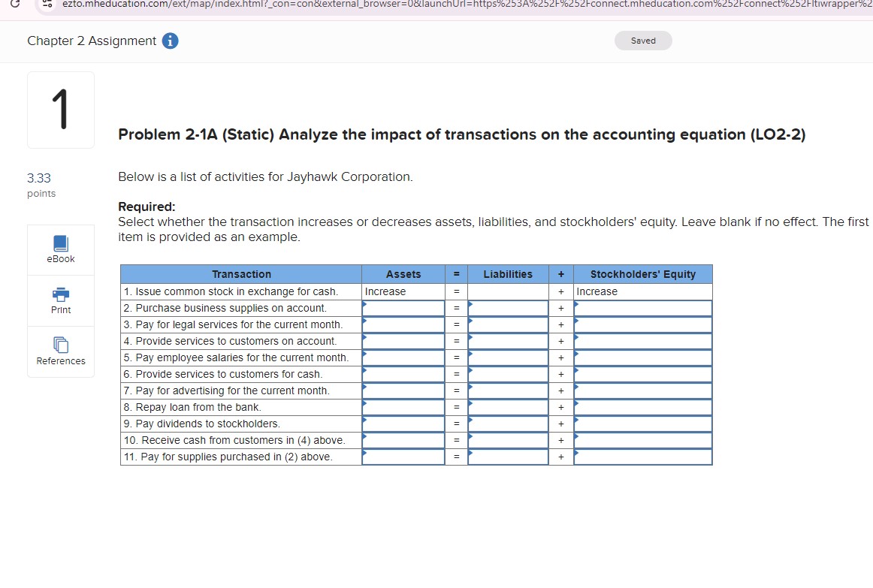
Task: Select the question number 1 box
Action: [x=60, y=110]
